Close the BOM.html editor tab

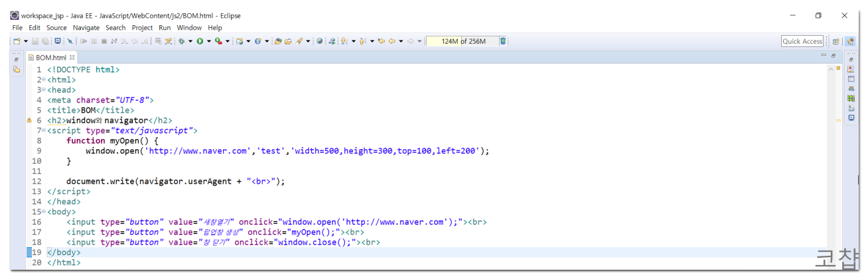[72, 58]
